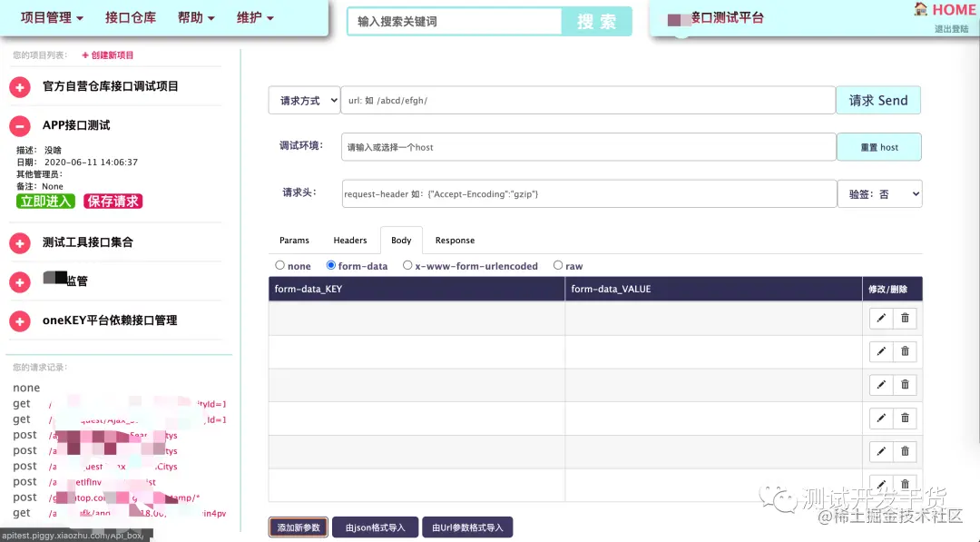Screen dimensions: 980x542
Task: Expand 测试工具接口集合 plus icon
Action: 20,243
